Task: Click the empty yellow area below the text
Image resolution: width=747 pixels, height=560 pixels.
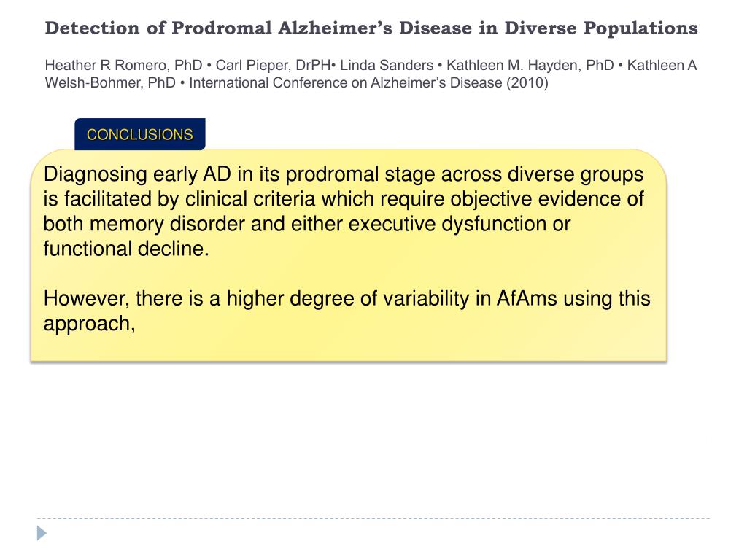Action: tap(348, 348)
